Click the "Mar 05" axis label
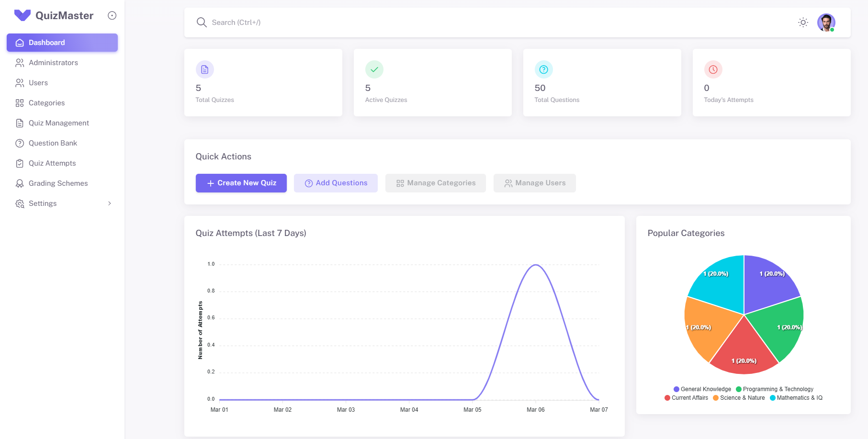Viewport: 868px width, 439px height. click(x=473, y=410)
